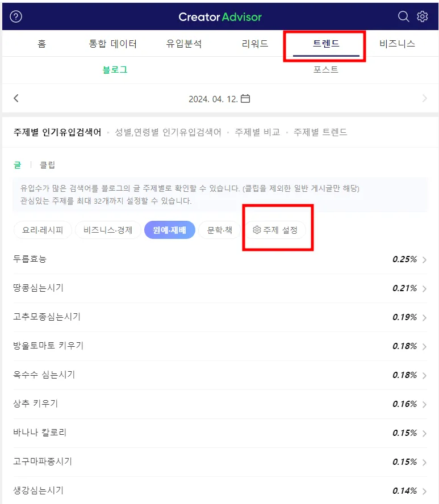Select the 요리·레시피 topic chip

coord(43,230)
